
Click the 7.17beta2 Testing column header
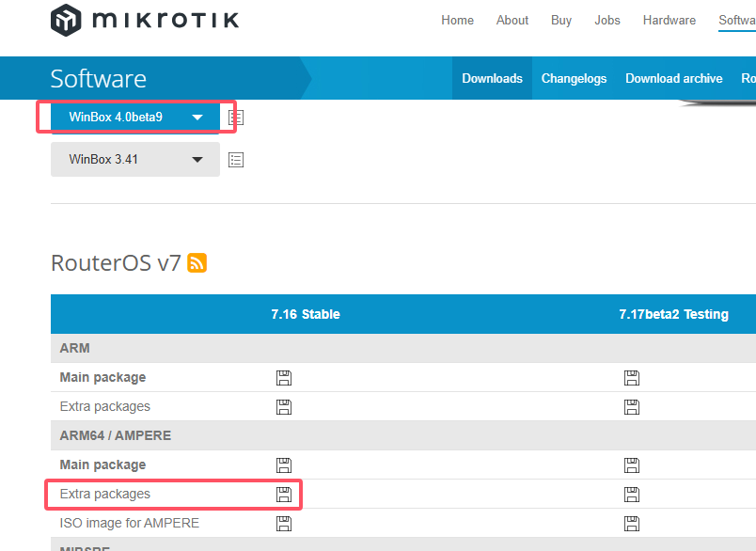673,314
